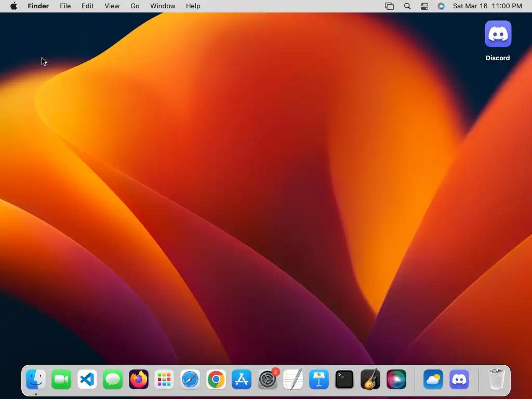Click Stage Manager menu bar icon
This screenshot has width=532, height=399.
[x=390, y=6]
